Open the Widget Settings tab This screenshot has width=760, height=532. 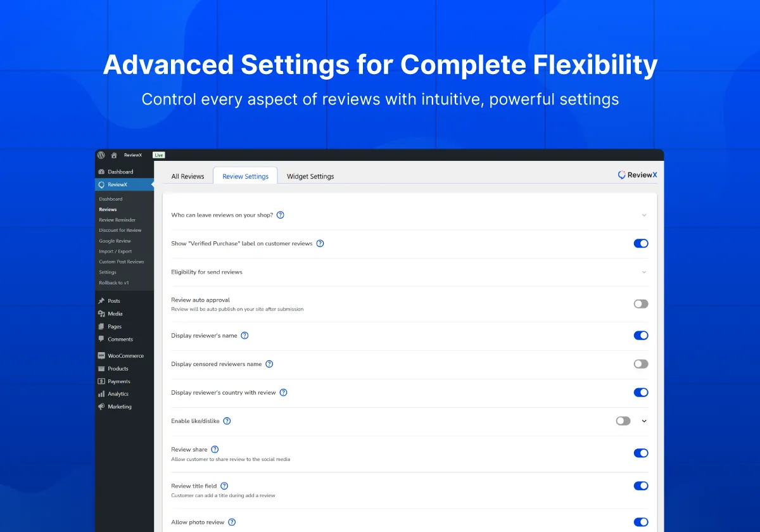(310, 176)
